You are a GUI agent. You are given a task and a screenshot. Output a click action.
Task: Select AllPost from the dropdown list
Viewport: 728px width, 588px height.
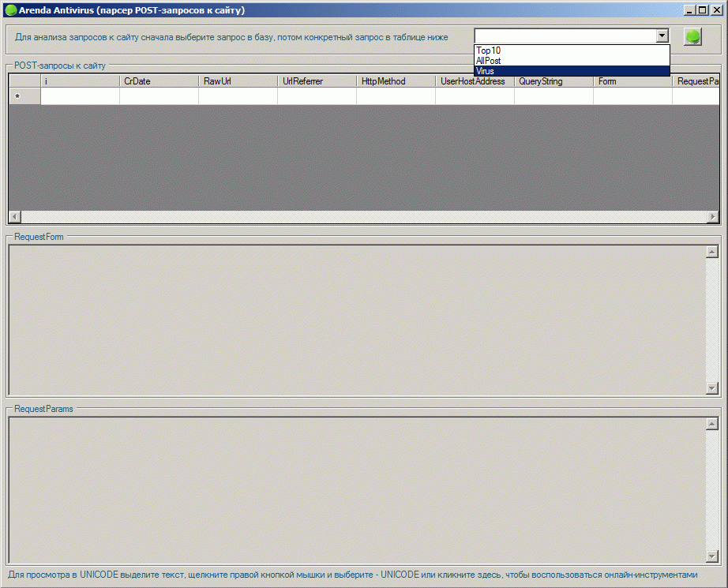coord(572,61)
